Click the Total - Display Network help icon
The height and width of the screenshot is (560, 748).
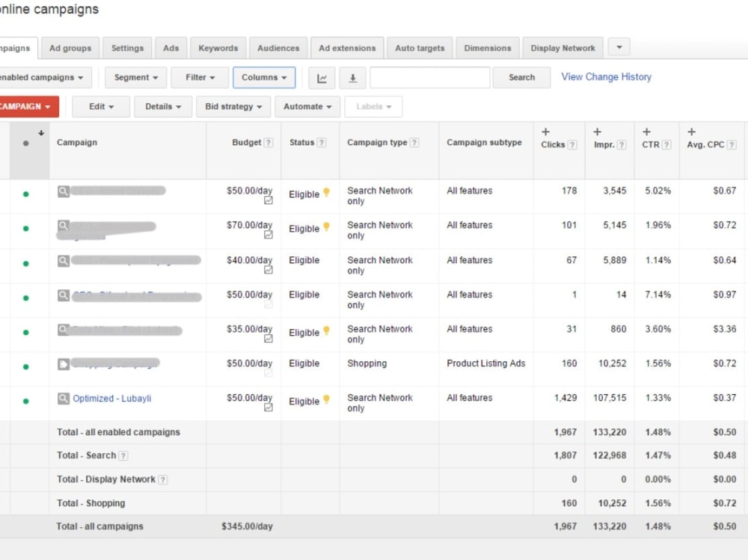pyautogui.click(x=162, y=480)
